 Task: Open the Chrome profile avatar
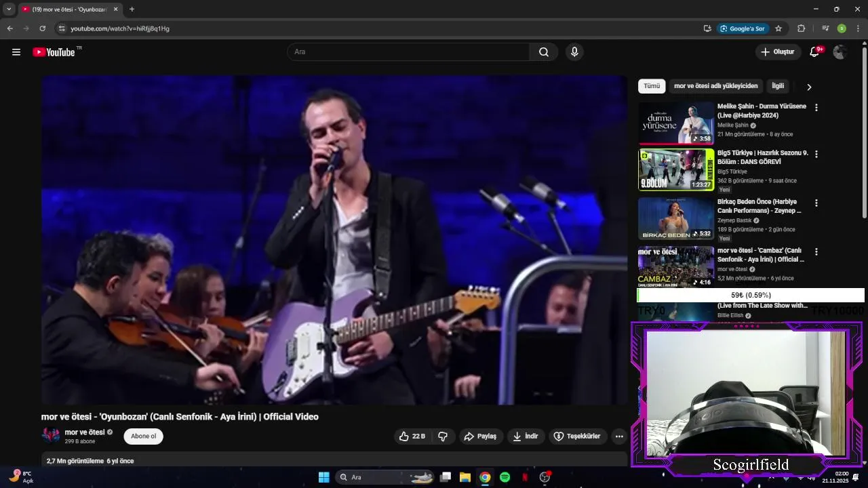[x=842, y=28]
